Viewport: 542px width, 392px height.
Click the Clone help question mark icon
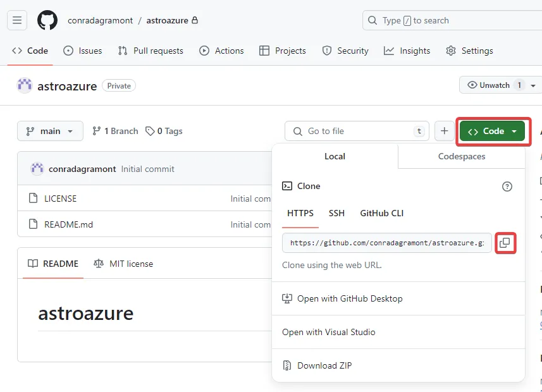[x=507, y=187]
